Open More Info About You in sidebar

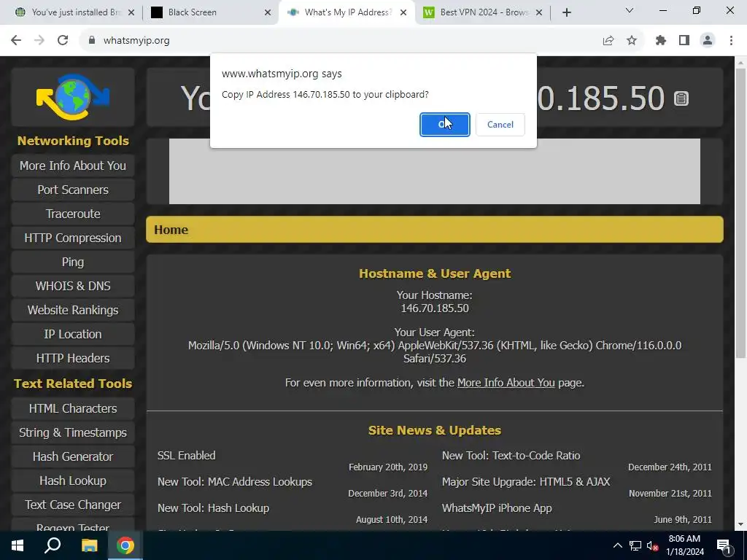[73, 166]
